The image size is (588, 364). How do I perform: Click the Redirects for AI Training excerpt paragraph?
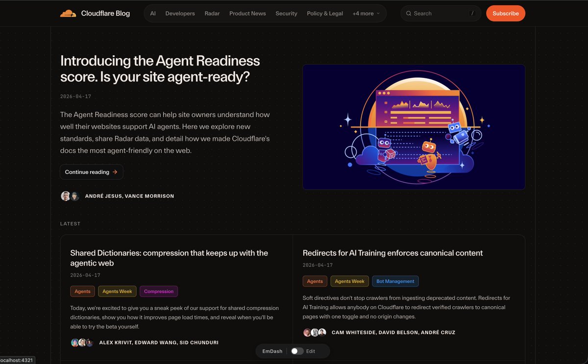coord(407,307)
